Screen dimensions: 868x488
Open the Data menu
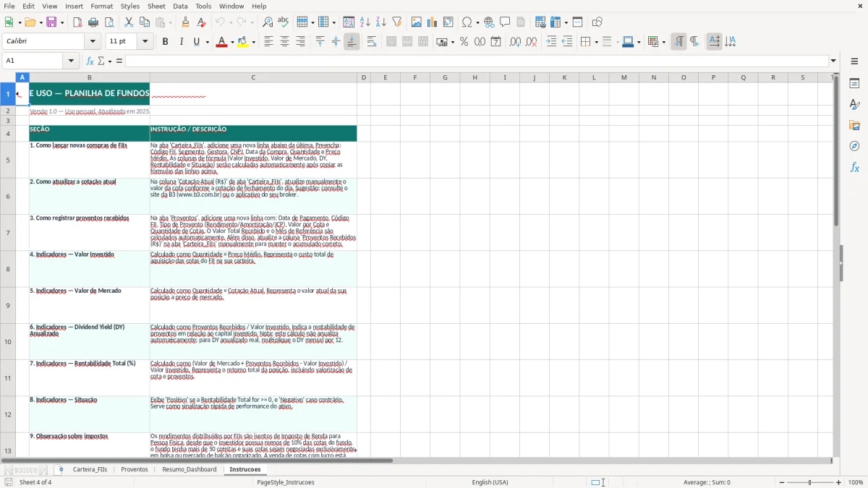tap(180, 6)
